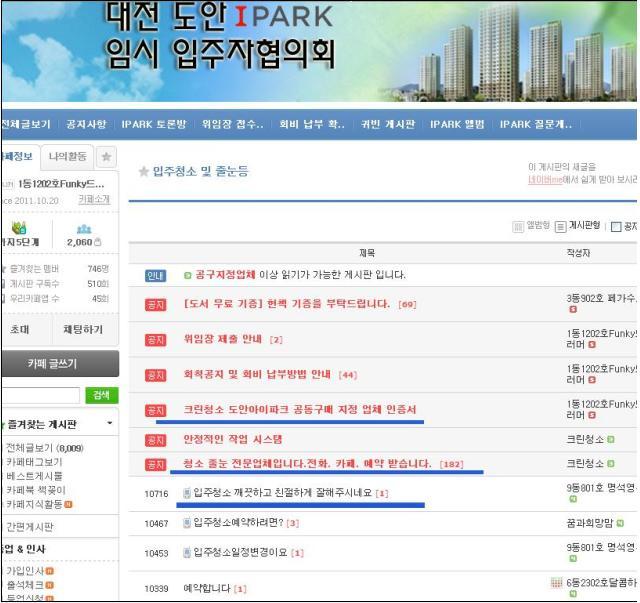Open 회칙공지 및 회비 납부방법 안내 notice
640x603 pixels.
pos(257,374)
